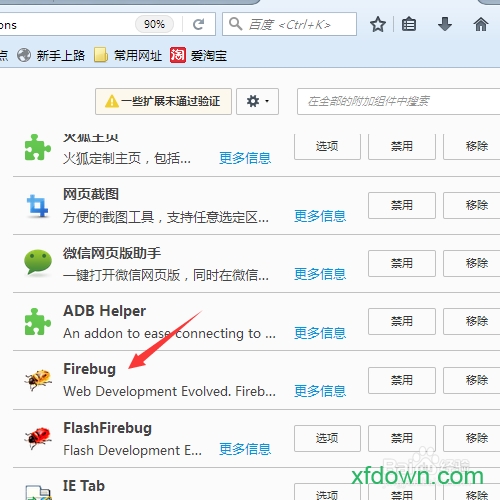Reload the page with refresh icon

[199, 24]
